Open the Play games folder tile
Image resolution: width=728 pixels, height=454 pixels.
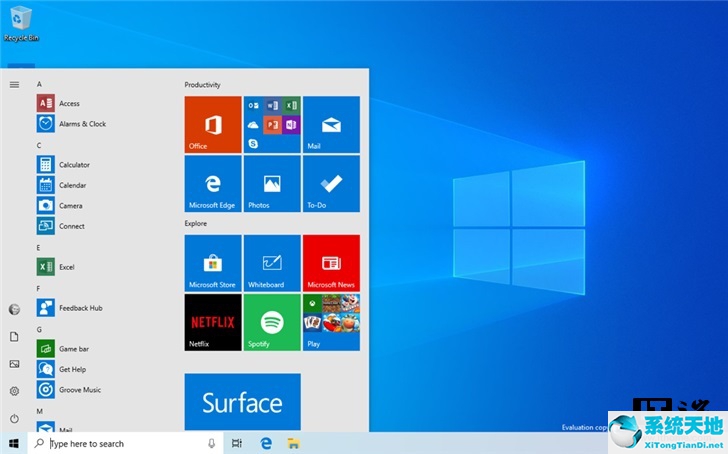pos(331,322)
